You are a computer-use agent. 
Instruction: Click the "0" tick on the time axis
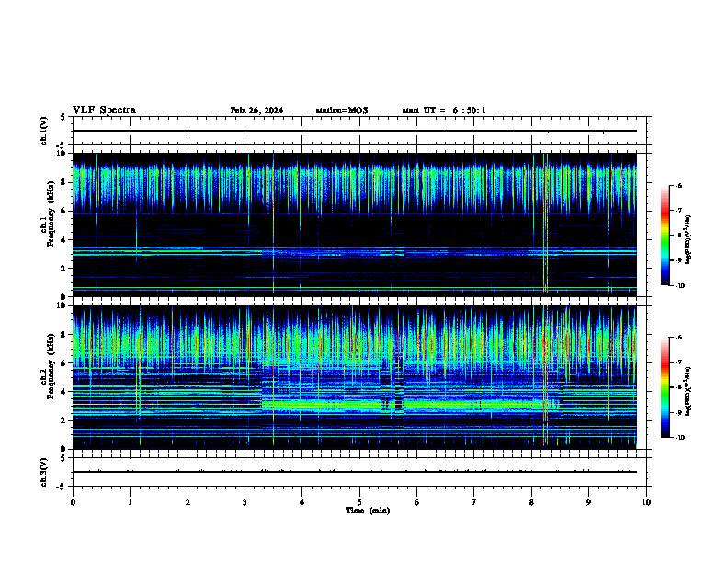coord(73,502)
